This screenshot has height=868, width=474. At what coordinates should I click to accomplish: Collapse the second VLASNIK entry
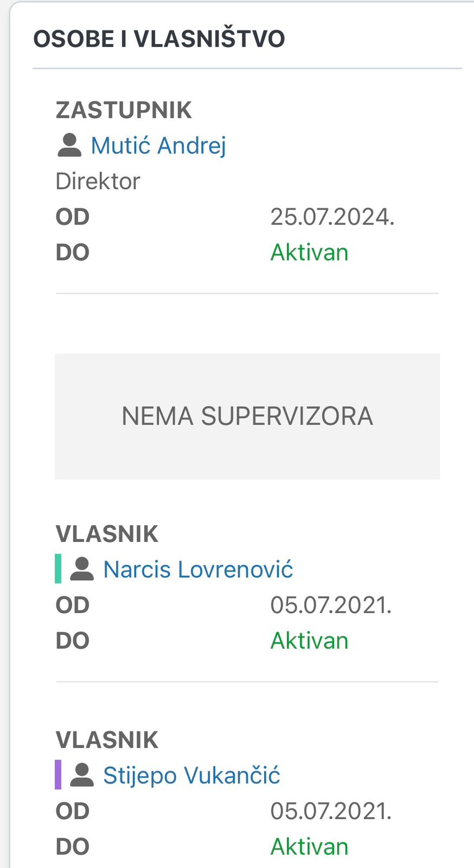[x=107, y=739]
